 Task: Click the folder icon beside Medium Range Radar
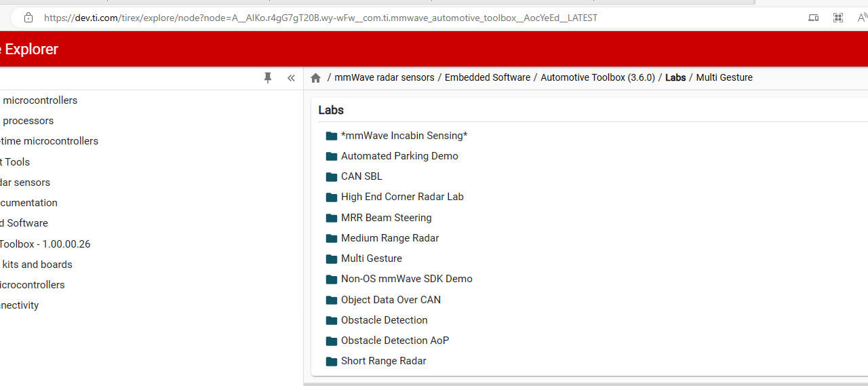(x=332, y=238)
